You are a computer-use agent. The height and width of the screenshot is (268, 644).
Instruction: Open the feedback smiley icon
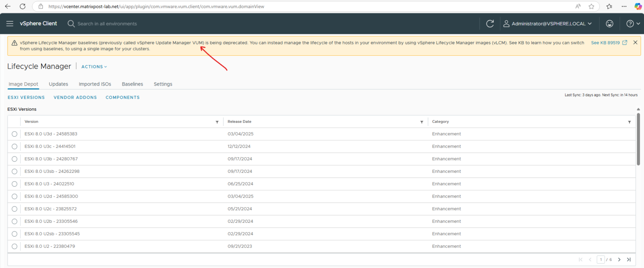pyautogui.click(x=610, y=23)
